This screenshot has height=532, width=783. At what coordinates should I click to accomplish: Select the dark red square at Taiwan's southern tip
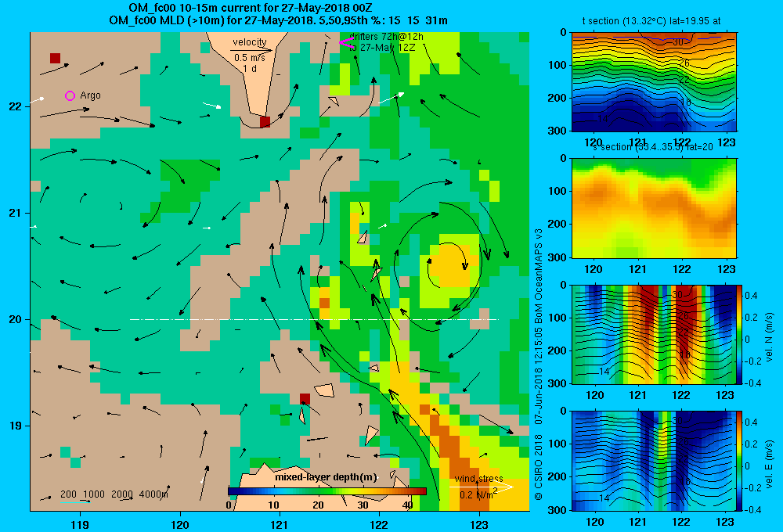click(265, 122)
